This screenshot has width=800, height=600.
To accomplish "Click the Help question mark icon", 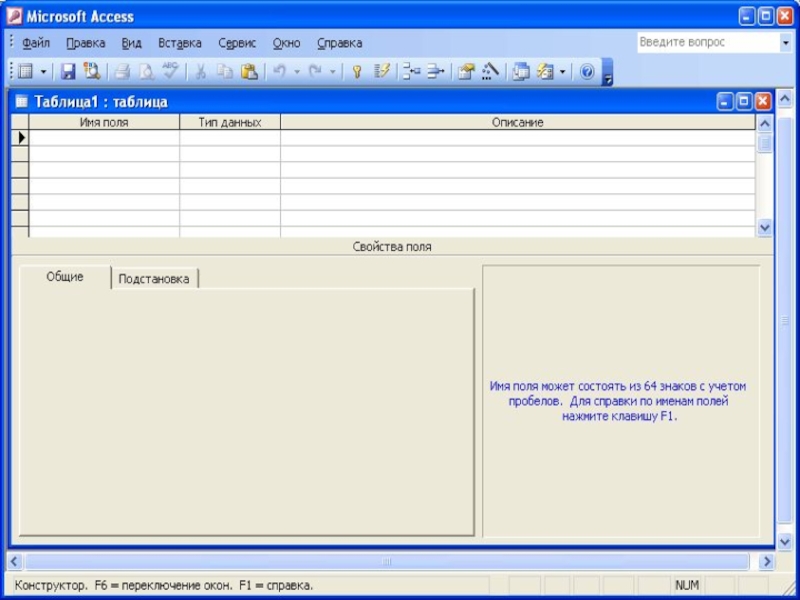I will 587,72.
